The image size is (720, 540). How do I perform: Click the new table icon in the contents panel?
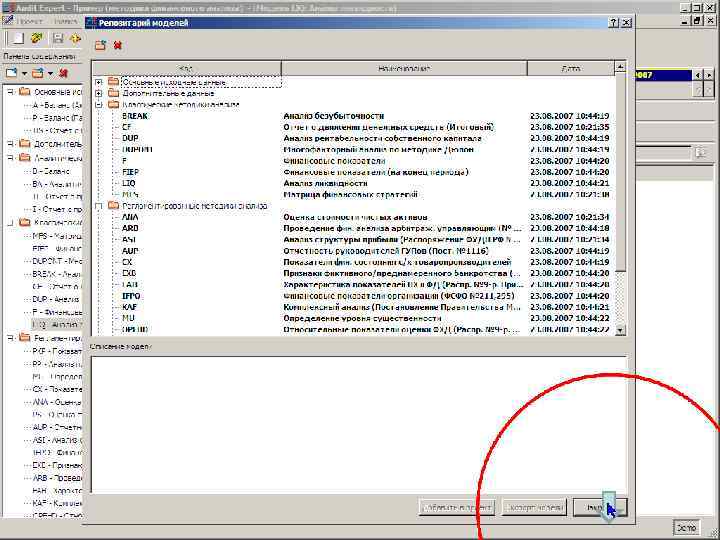(11, 73)
